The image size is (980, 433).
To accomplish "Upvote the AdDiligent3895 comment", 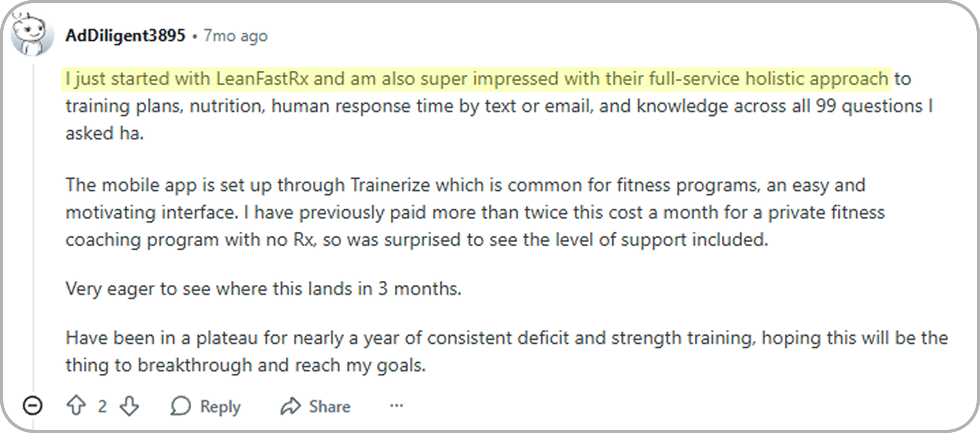I will (x=76, y=406).
